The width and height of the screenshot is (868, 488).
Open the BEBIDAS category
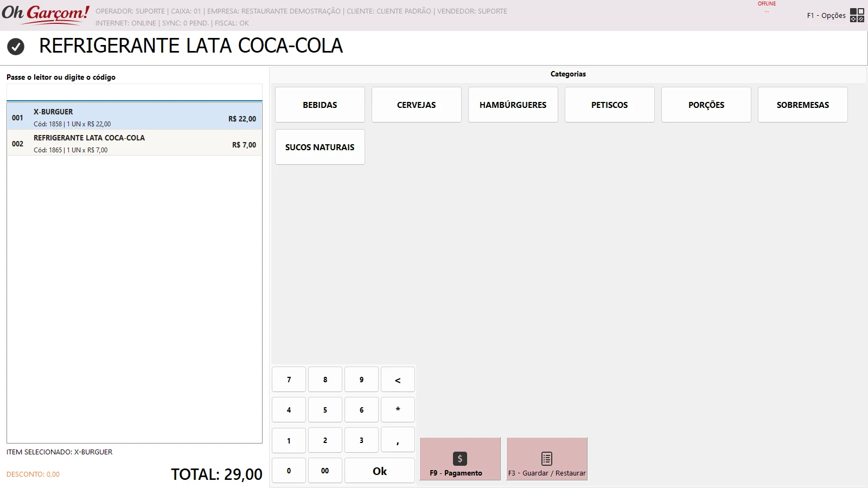pos(320,105)
